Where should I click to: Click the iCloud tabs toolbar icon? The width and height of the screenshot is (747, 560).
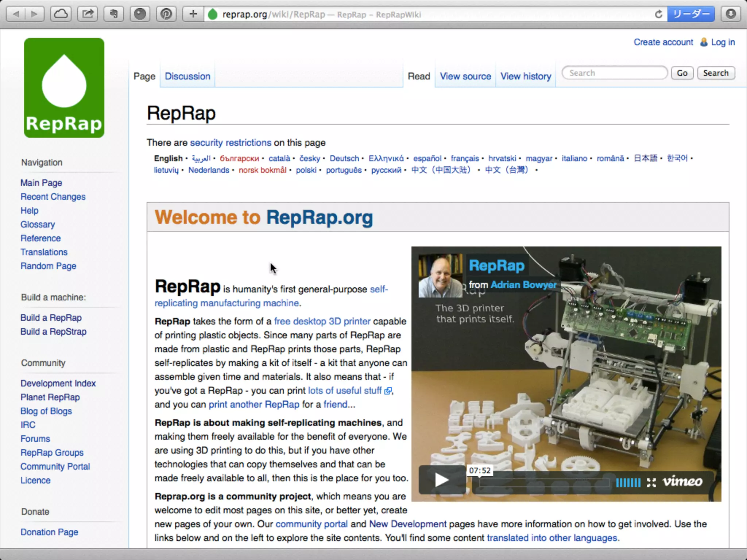(61, 14)
